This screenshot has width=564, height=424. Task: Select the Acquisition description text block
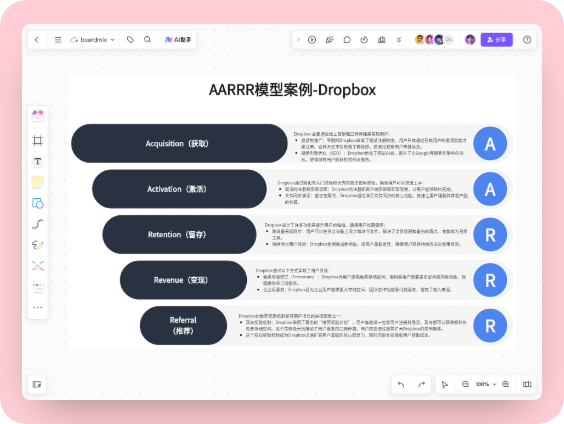pos(380,146)
